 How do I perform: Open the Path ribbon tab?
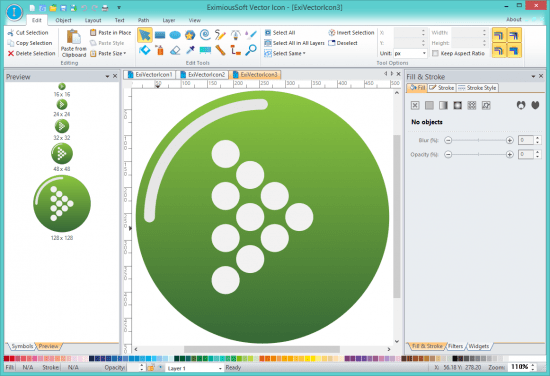pos(143,20)
